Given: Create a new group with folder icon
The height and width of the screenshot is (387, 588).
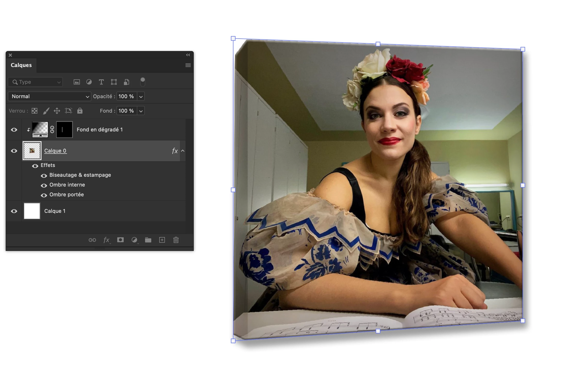Looking at the screenshot, I should [x=148, y=240].
